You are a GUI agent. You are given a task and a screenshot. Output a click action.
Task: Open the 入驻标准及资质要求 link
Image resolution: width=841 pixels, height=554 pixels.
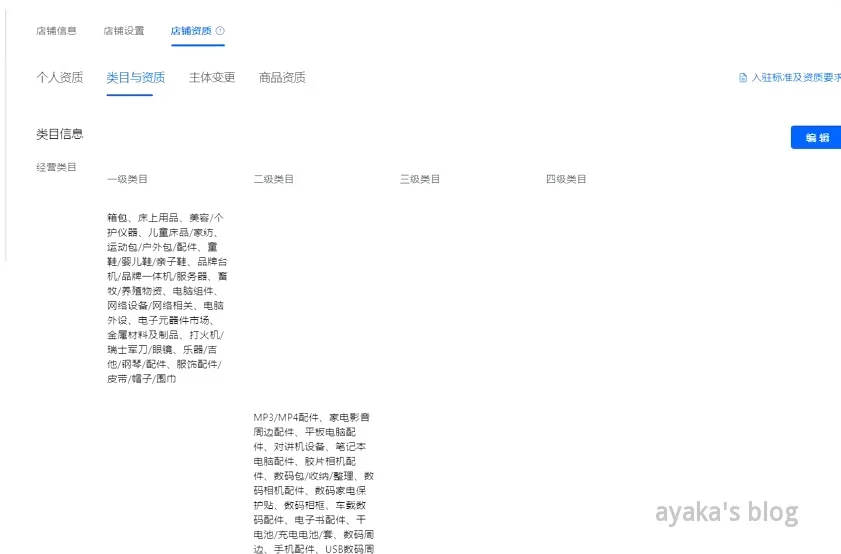(796, 78)
